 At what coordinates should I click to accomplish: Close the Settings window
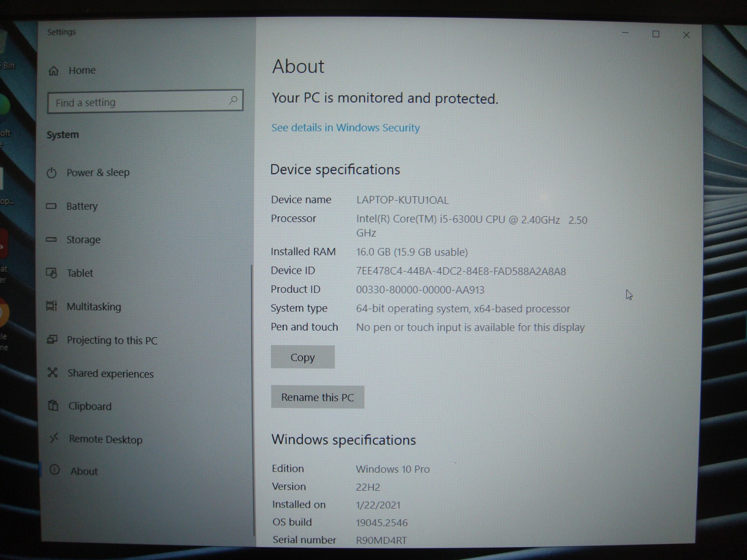click(x=686, y=35)
